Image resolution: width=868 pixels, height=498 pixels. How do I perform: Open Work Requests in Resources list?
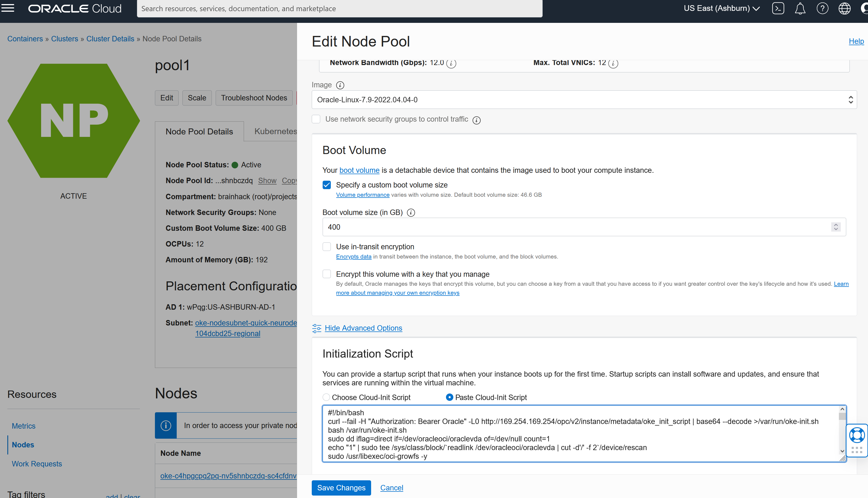click(x=37, y=464)
